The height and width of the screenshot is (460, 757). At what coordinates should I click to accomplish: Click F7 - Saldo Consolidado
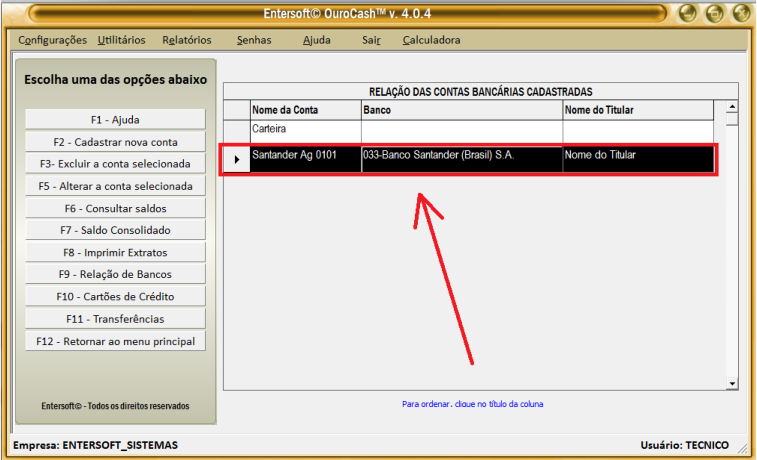click(x=115, y=230)
